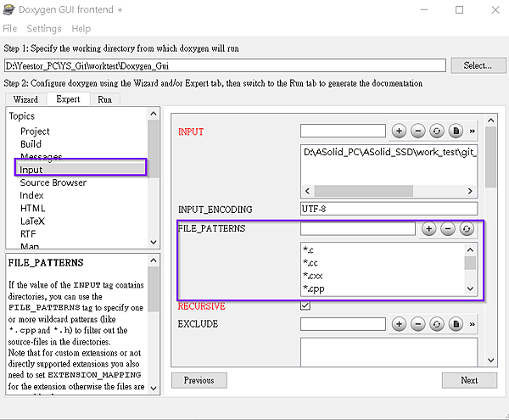The width and height of the screenshot is (509, 420).
Task: Add a FILE_PATTERNS entry with plus
Action: (428, 229)
